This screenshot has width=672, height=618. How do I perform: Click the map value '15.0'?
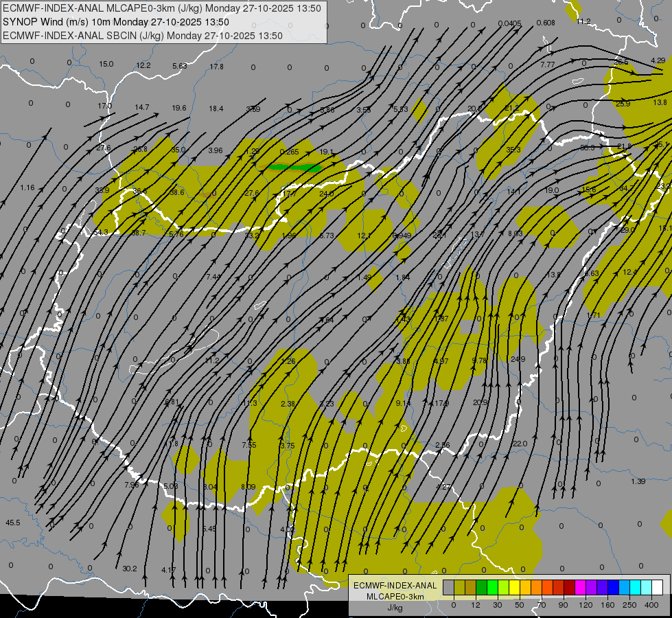pyautogui.click(x=106, y=65)
